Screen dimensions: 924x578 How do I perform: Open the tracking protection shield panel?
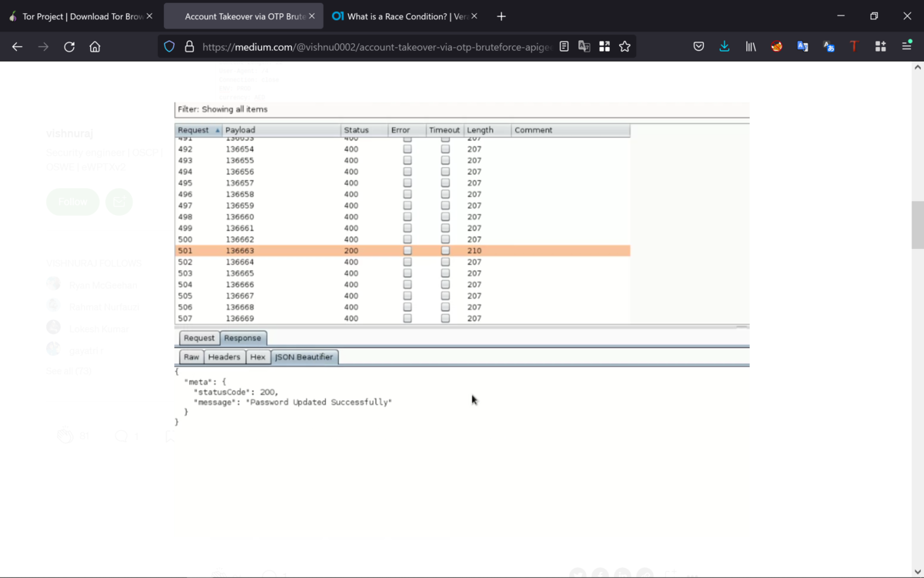(169, 46)
